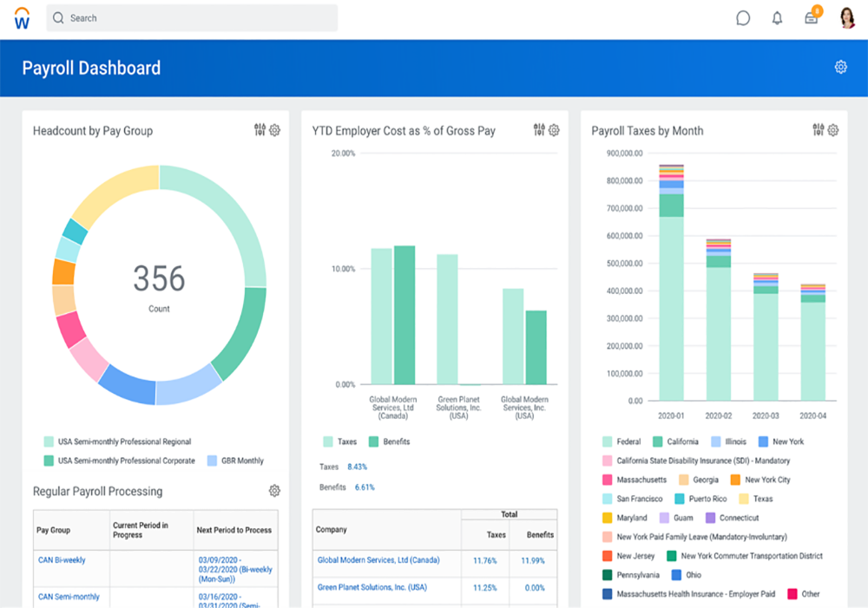
Task: Click the Company column header
Action: (331, 529)
